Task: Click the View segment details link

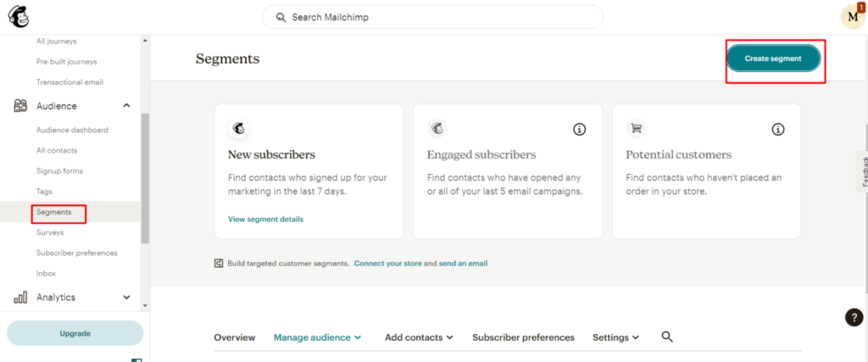Action: tap(265, 219)
